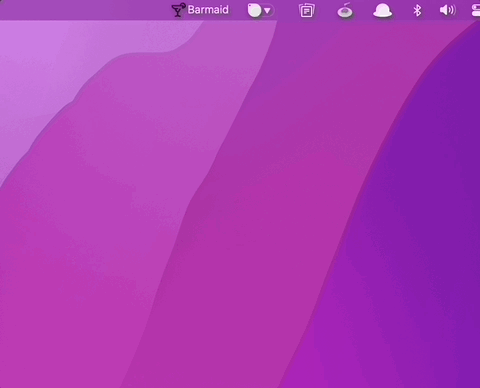The width and height of the screenshot is (480, 388).
Task: Open the white hat menu bar icon
Action: click(x=382, y=11)
